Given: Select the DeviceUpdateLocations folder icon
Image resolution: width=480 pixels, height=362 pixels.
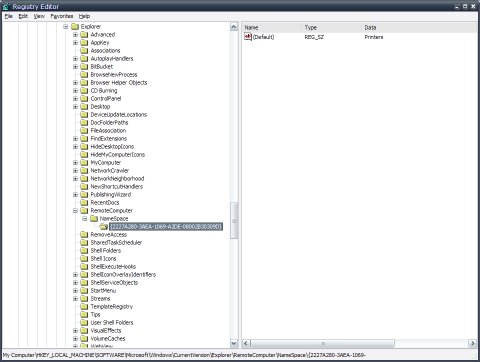Looking at the screenshot, I should point(84,115).
